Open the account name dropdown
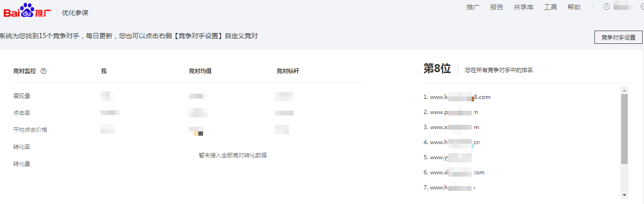The image size is (644, 204). pos(623,7)
